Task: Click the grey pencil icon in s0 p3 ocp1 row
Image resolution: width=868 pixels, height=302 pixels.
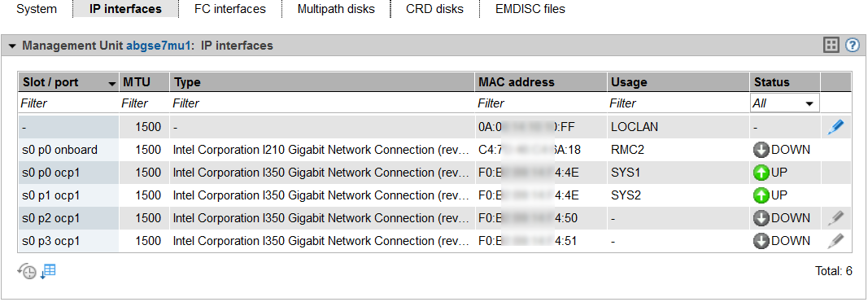Action: [835, 241]
